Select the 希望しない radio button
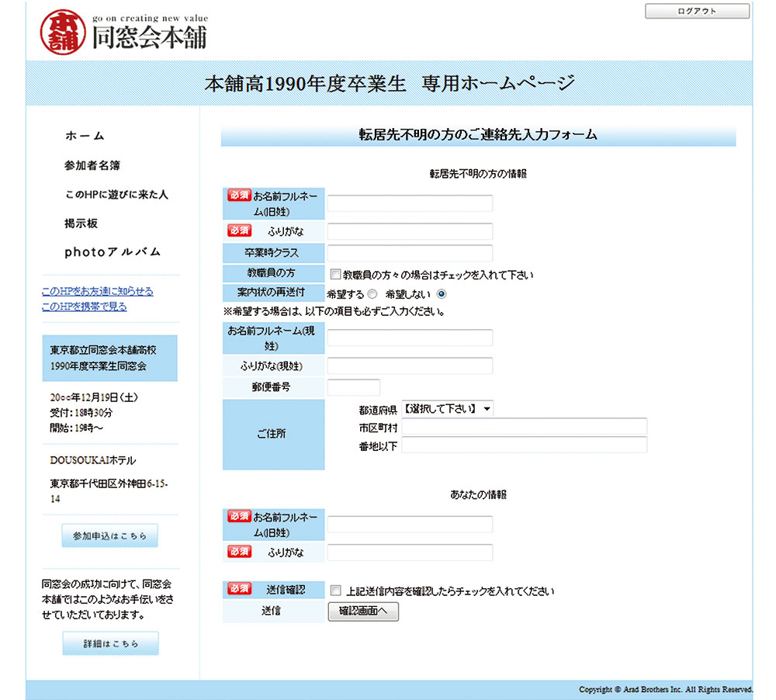The width and height of the screenshot is (776, 700). [442, 294]
